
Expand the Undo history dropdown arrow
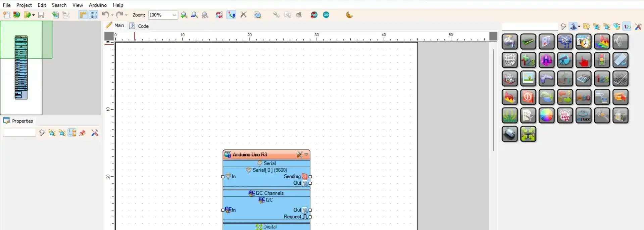[x=112, y=15]
